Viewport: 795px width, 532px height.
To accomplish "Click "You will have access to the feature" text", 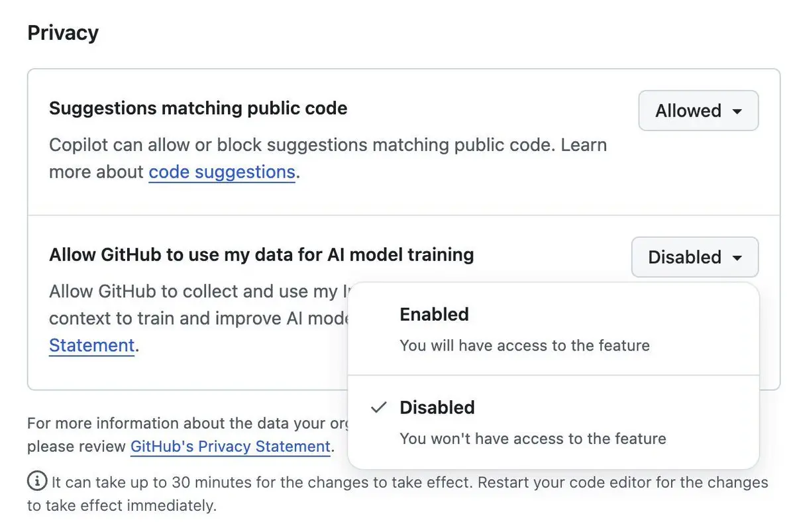I will [524, 345].
